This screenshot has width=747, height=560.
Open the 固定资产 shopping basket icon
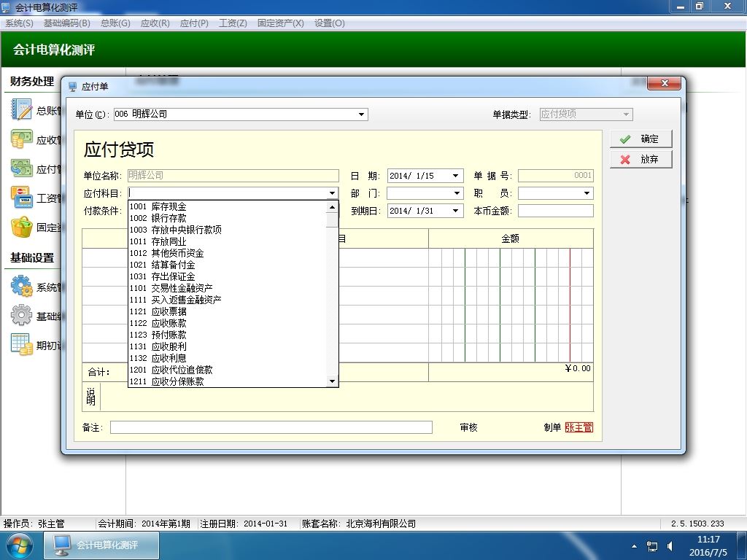21,227
